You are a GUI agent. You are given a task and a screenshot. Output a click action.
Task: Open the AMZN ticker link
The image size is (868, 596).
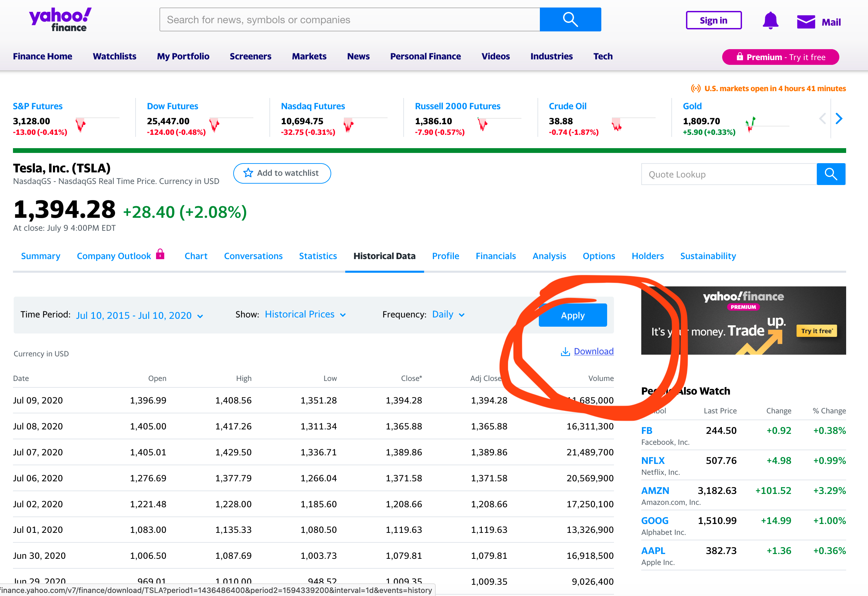[655, 491]
